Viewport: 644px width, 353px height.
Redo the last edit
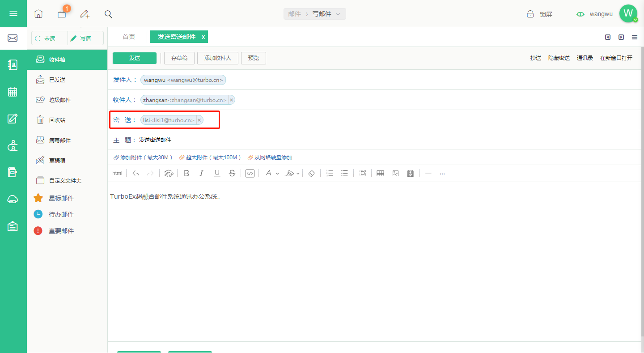150,173
